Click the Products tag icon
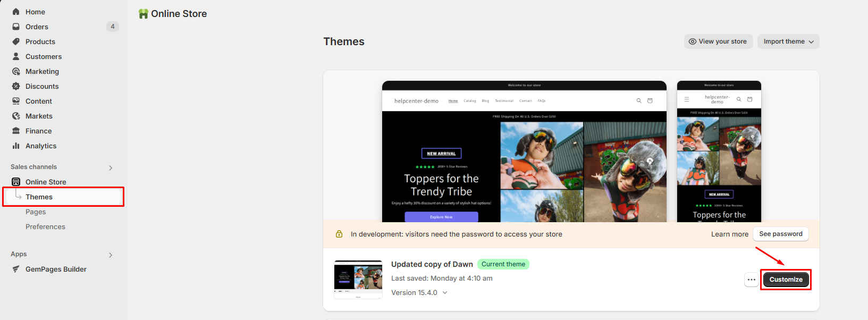Screen dimensions: 868x320 click(x=16, y=41)
